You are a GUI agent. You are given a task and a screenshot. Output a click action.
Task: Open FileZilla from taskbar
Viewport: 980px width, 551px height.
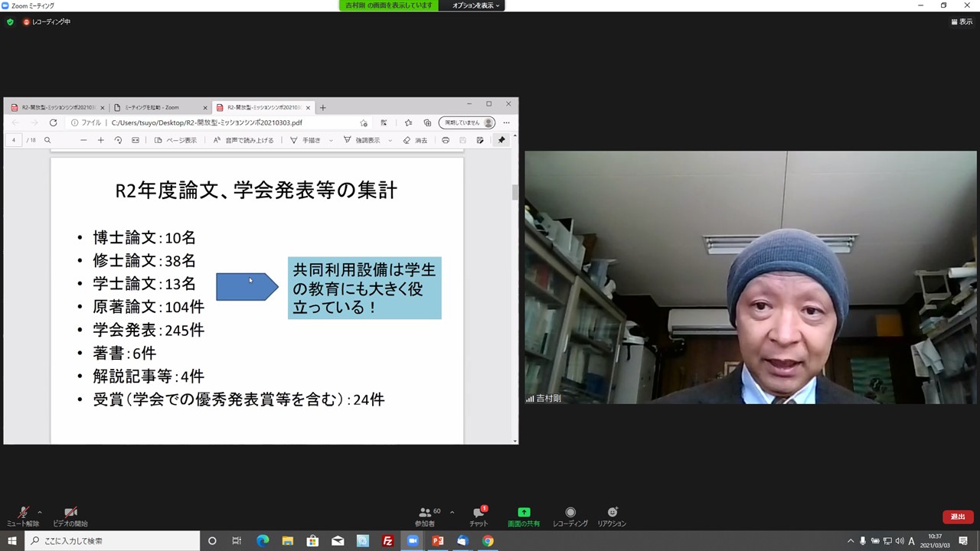[387, 540]
